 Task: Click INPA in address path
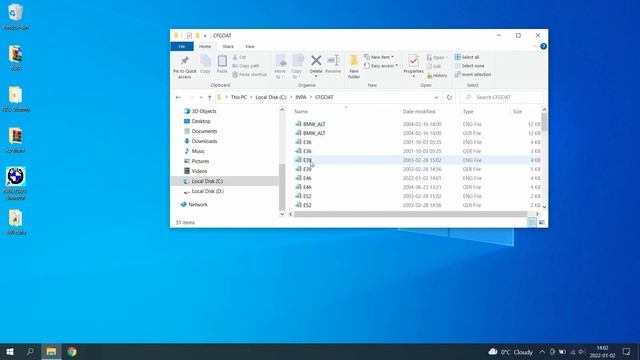[x=301, y=97]
